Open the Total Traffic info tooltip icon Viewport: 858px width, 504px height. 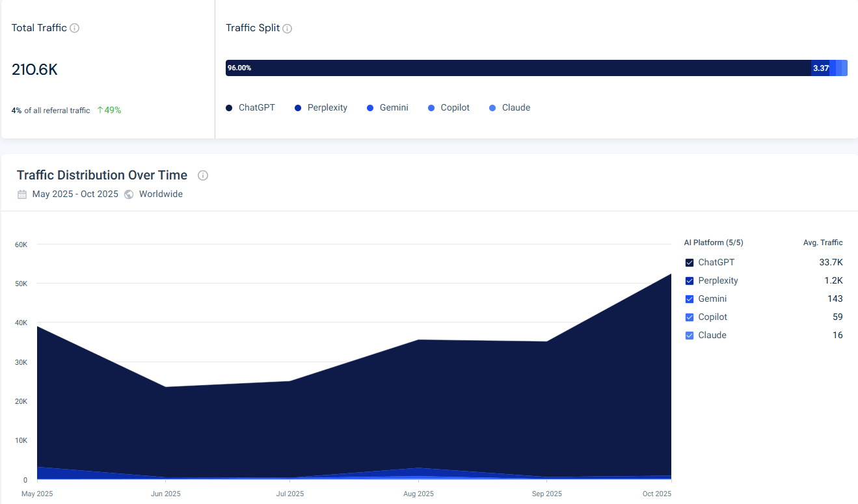pyautogui.click(x=74, y=28)
